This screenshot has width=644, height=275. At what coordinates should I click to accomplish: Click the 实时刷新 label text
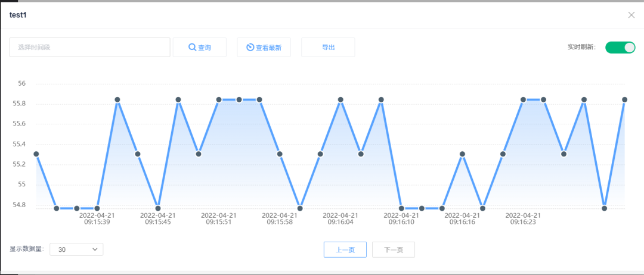click(x=581, y=47)
